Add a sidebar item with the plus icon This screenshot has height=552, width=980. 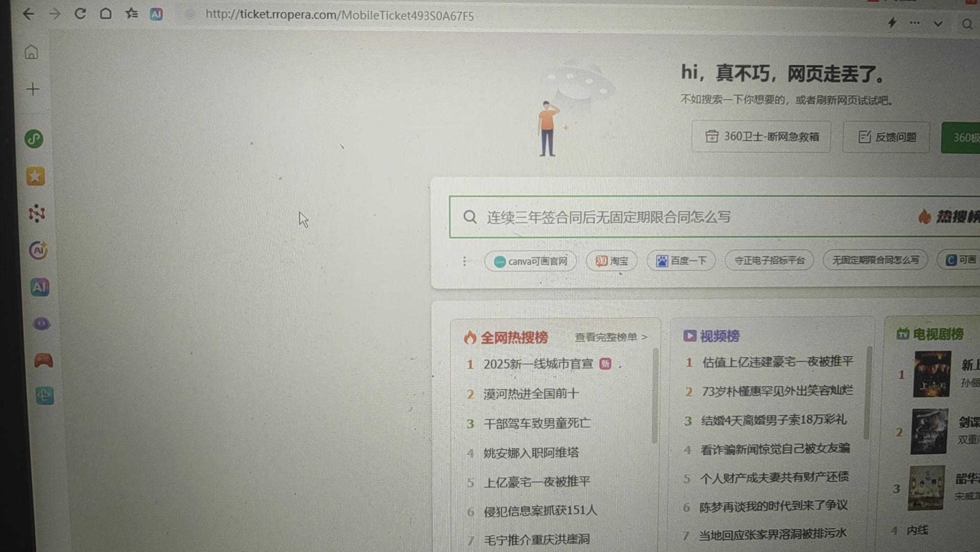coord(33,89)
